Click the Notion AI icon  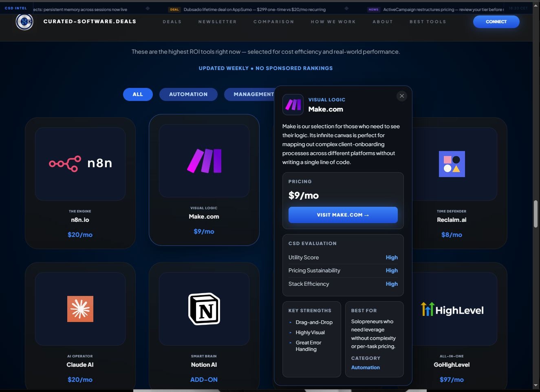tap(204, 309)
